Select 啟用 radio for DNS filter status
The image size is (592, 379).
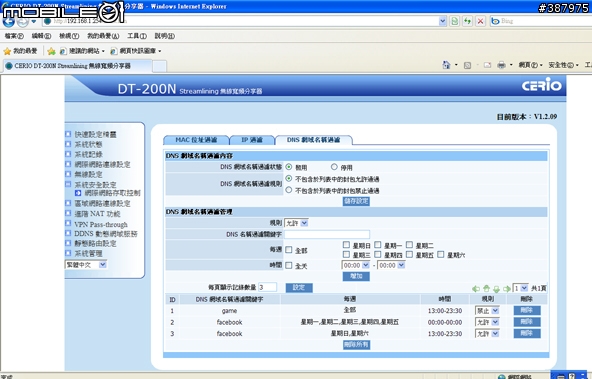pyautogui.click(x=289, y=167)
